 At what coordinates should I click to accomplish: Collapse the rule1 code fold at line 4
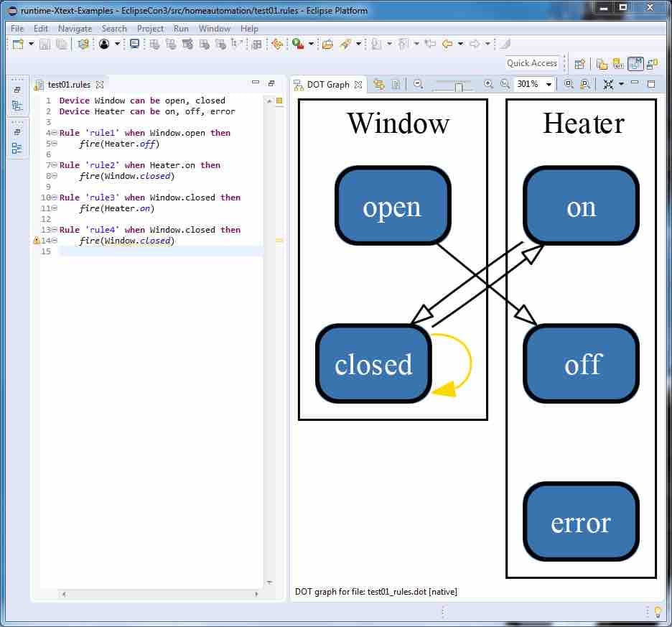point(55,133)
